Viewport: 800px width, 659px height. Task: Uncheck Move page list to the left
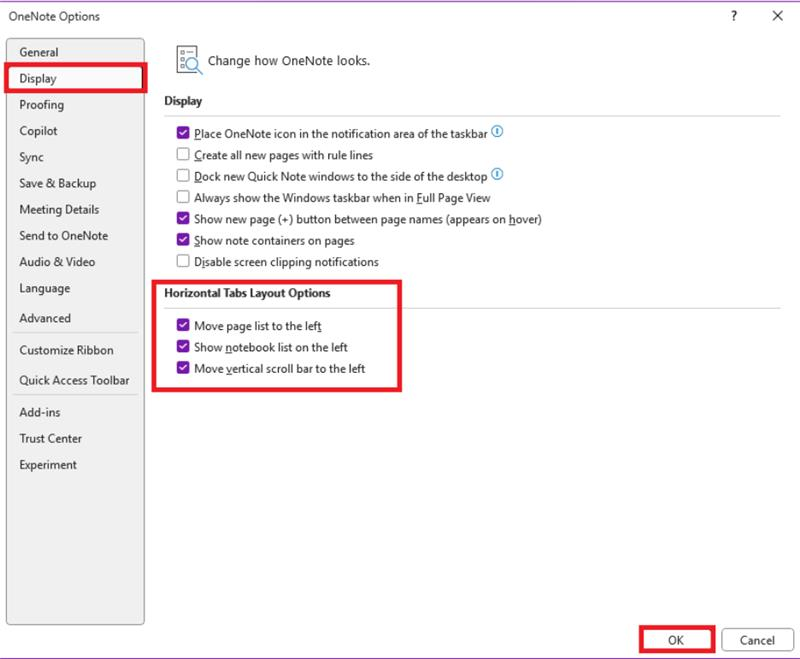pos(183,325)
